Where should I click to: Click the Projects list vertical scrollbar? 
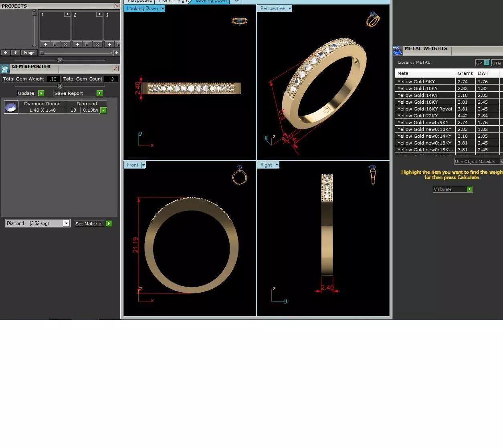point(34,28)
